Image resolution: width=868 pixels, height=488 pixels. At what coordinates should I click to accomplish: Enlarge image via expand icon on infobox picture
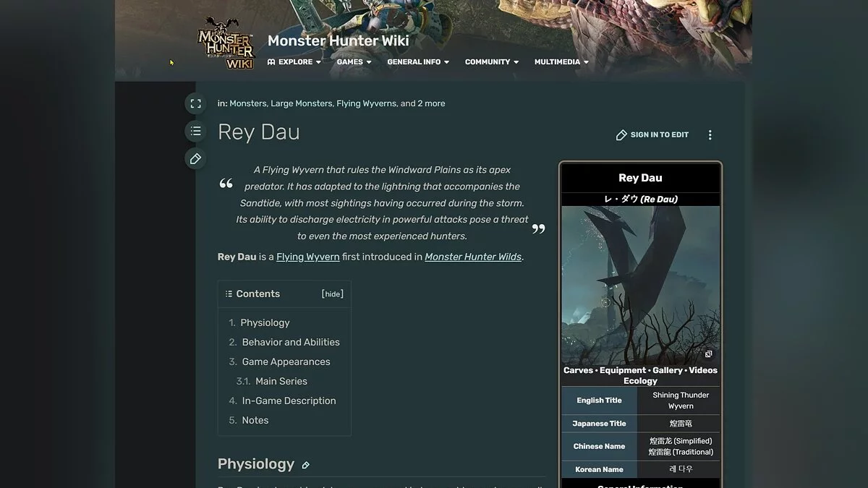pos(709,354)
